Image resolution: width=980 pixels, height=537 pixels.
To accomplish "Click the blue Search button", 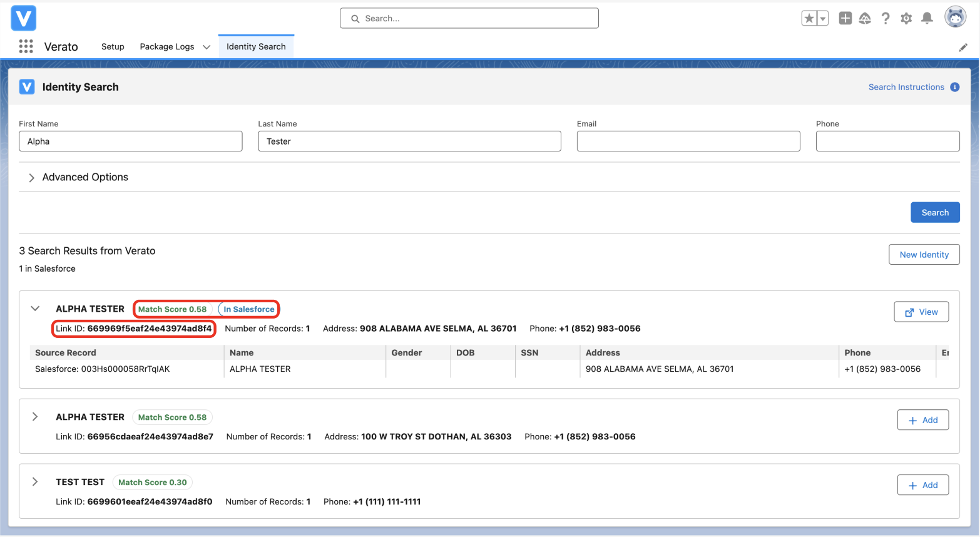I will tap(935, 212).
